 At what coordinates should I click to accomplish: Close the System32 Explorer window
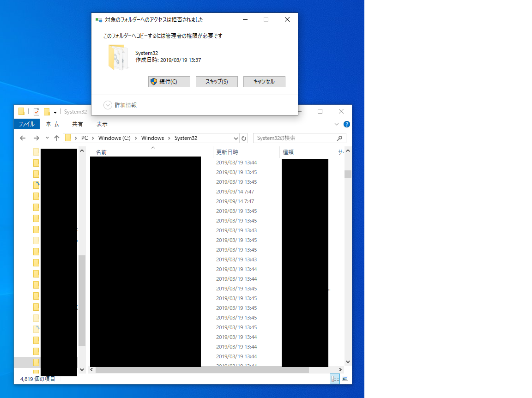pyautogui.click(x=341, y=111)
